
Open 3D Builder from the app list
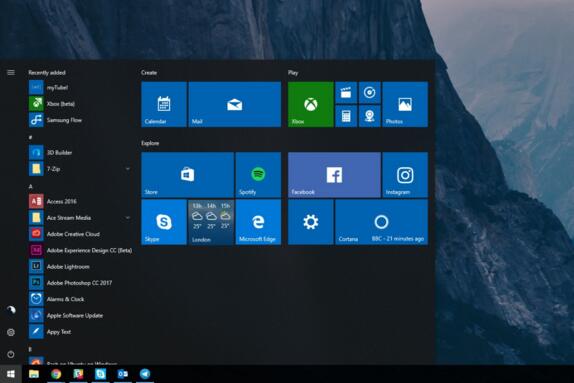(x=81, y=152)
